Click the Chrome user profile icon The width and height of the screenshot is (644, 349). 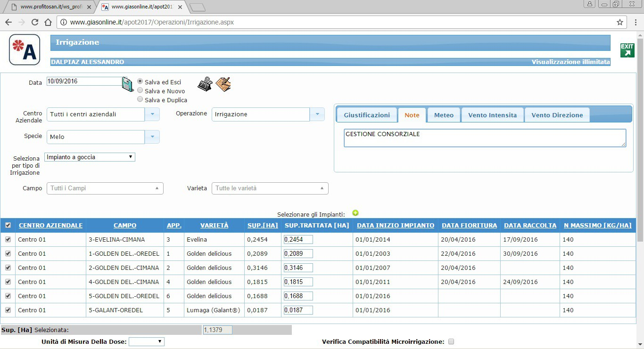pos(590,4)
